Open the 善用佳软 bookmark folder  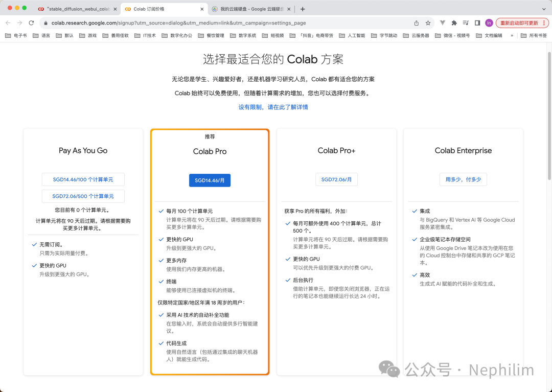click(x=116, y=36)
